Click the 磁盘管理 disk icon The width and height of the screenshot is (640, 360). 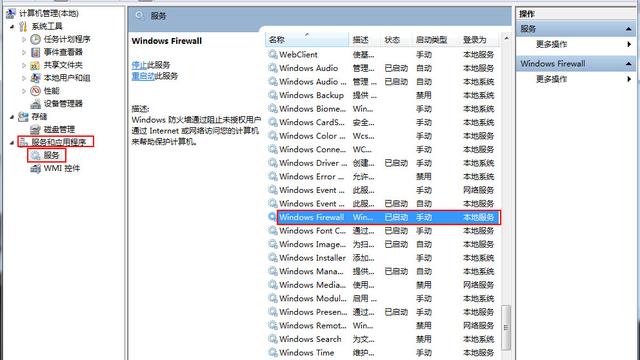(x=36, y=129)
